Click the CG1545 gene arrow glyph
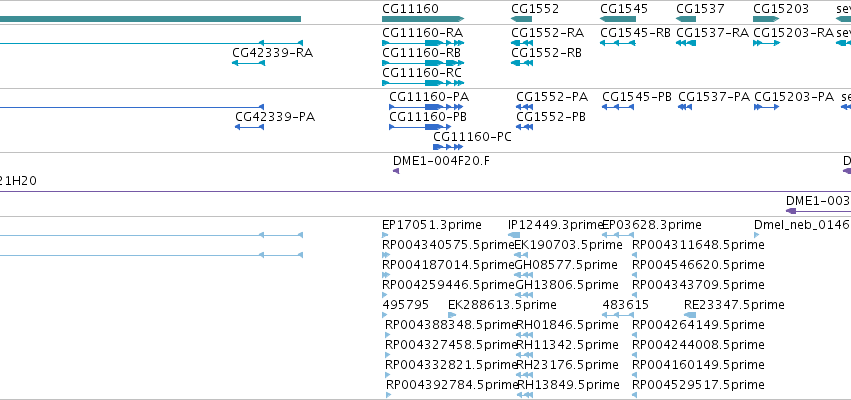The width and height of the screenshot is (851, 400). [x=618, y=19]
